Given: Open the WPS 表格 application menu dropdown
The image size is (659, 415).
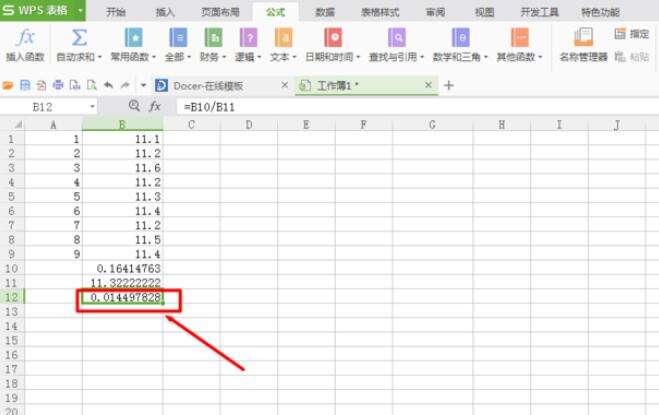Looking at the screenshot, I should pyautogui.click(x=80, y=10).
